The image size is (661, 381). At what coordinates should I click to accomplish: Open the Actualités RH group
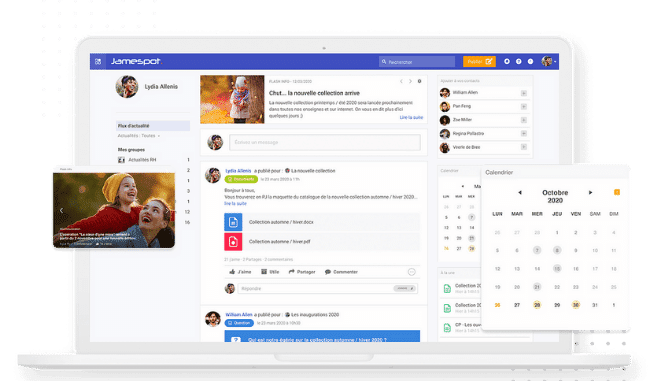(x=142, y=160)
